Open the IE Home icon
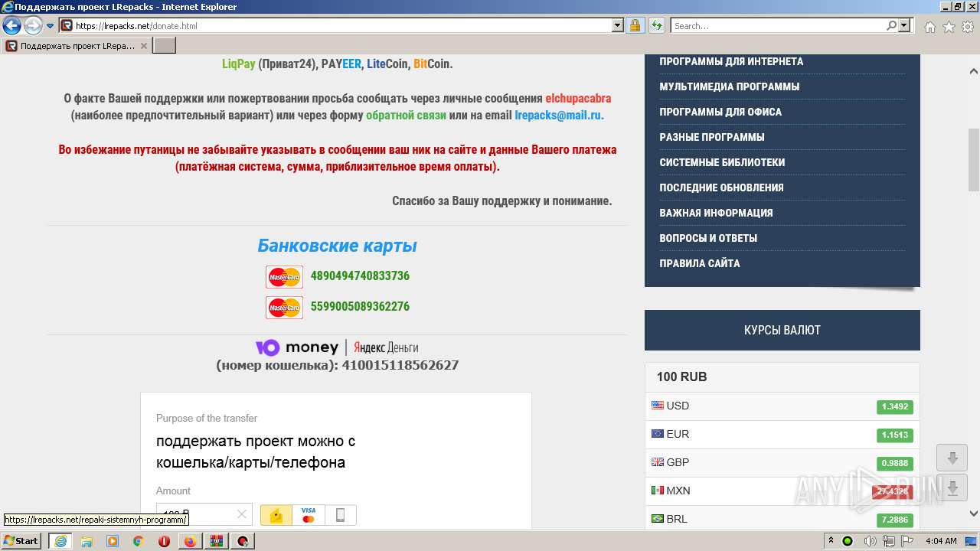The height and width of the screenshot is (551, 980). pos(929,27)
